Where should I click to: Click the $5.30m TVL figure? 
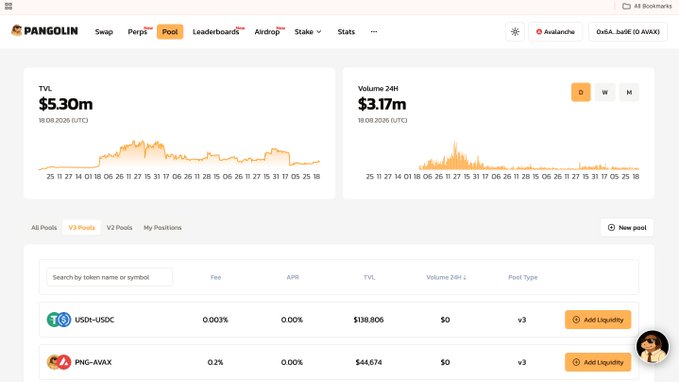pyautogui.click(x=66, y=104)
